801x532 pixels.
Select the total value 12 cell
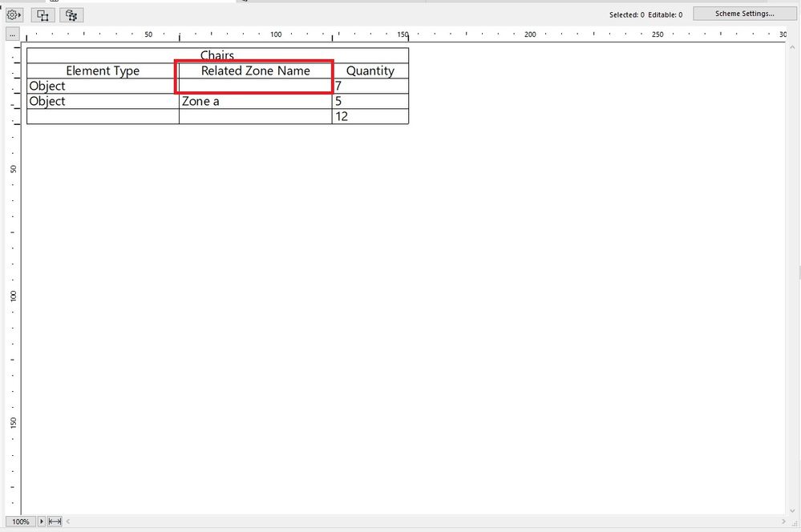(x=342, y=116)
